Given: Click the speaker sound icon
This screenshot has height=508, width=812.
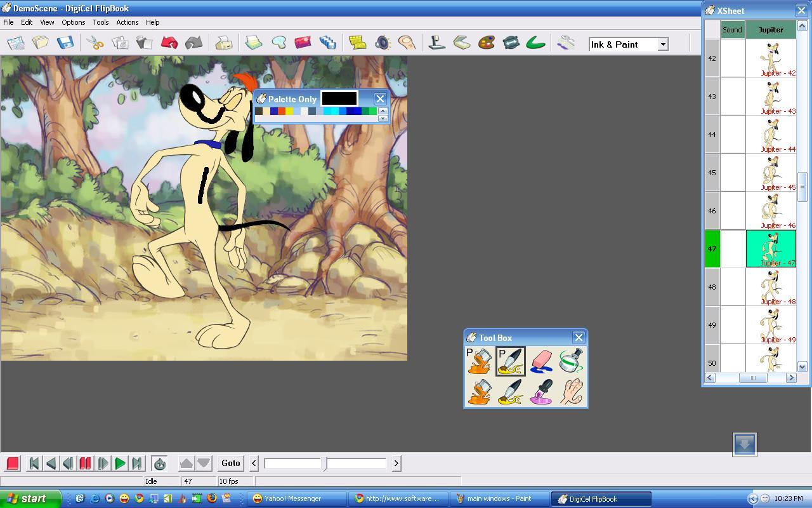Looking at the screenshot, I should (x=382, y=43).
